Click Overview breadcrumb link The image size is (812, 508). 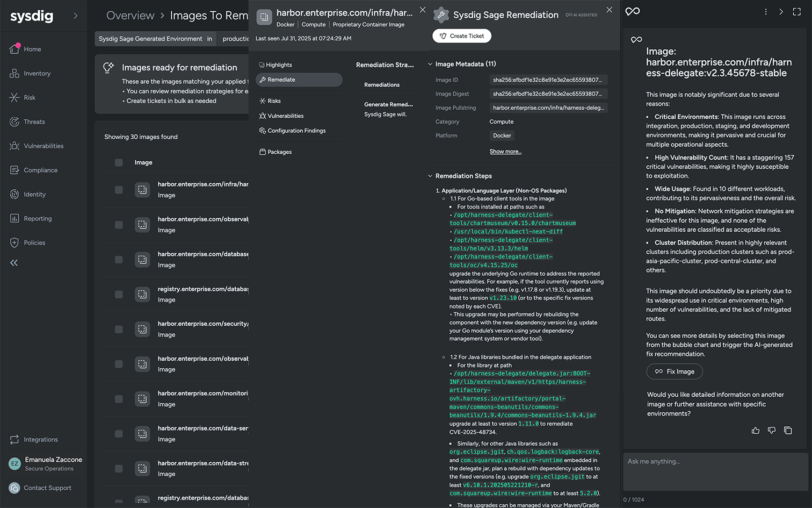130,16
